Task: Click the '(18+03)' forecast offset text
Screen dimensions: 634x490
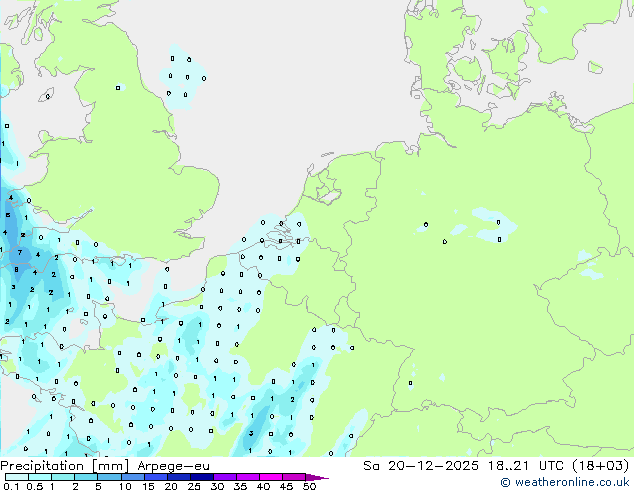Action: pos(600,466)
